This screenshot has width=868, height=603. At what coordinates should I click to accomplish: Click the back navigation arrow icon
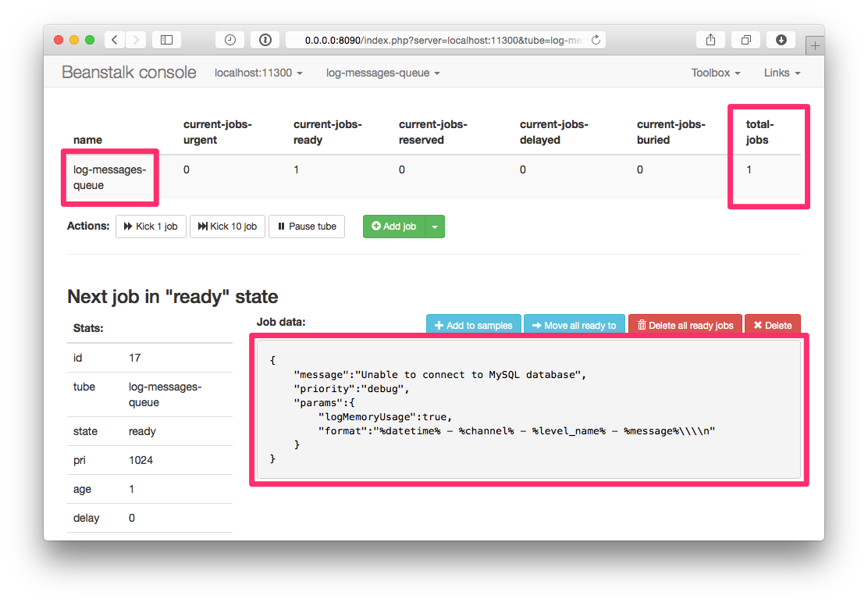click(114, 39)
